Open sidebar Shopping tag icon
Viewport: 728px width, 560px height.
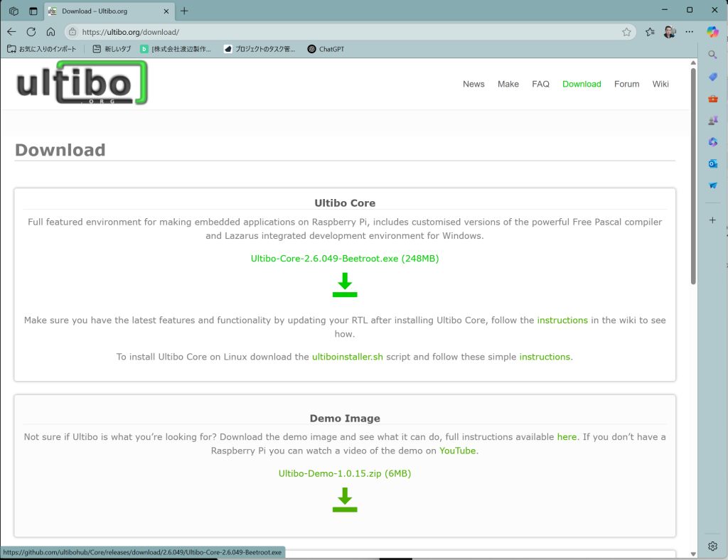click(712, 77)
